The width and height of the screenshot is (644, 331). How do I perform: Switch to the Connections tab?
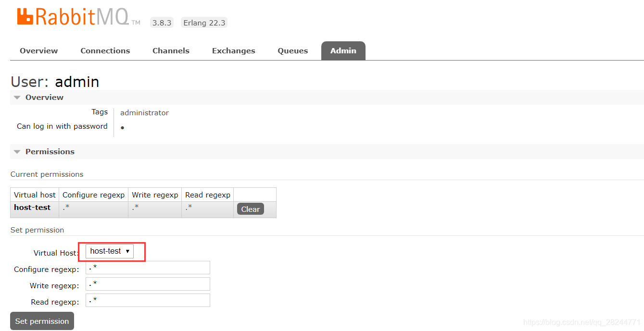tap(105, 51)
